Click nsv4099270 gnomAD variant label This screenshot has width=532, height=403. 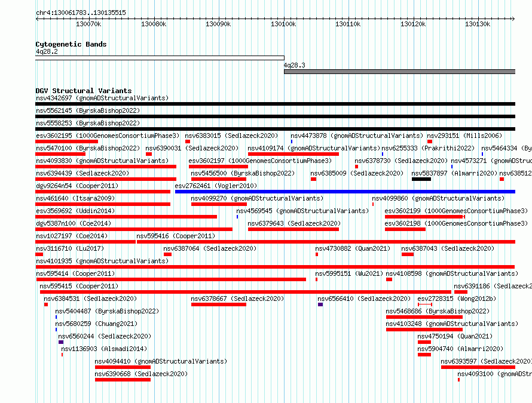[x=257, y=199]
